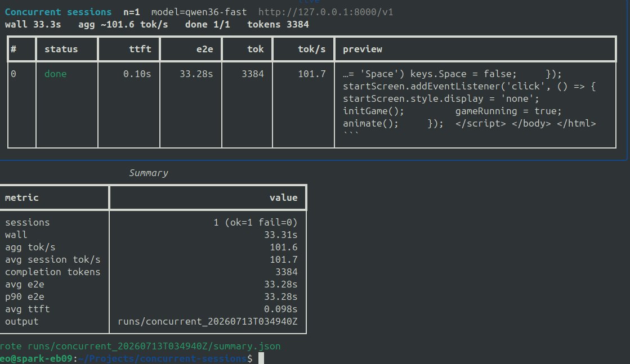630x364 pixels.
Task: Click the 'ttft' column header
Action: 140,49
